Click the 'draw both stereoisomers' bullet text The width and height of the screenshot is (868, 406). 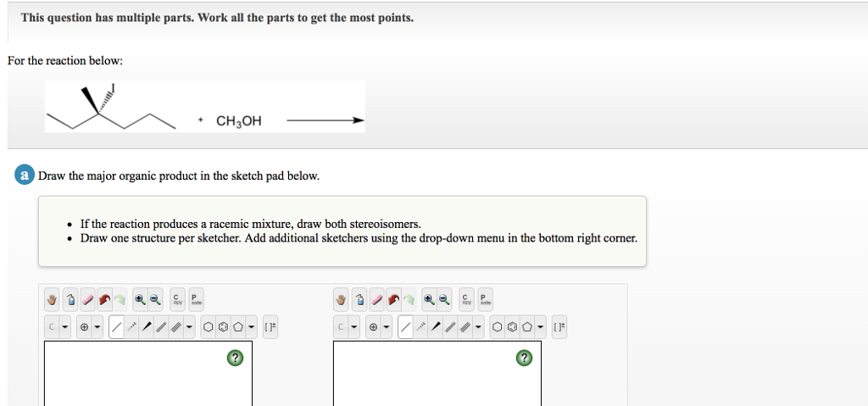click(250, 225)
